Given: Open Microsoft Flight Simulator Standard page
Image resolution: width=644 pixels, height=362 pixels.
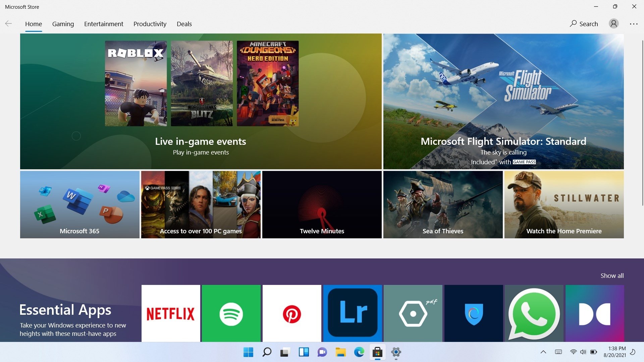Looking at the screenshot, I should 503,101.
